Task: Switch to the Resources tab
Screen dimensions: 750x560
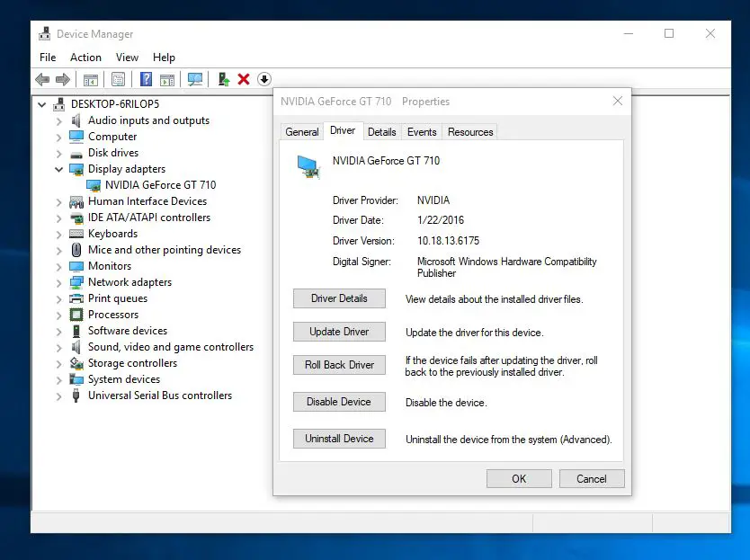Action: (x=470, y=132)
